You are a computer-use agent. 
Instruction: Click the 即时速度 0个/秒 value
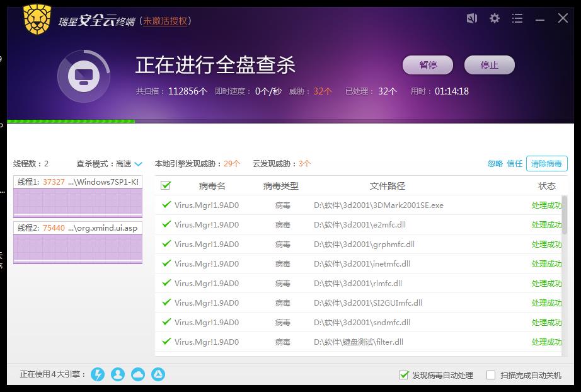[248, 91]
